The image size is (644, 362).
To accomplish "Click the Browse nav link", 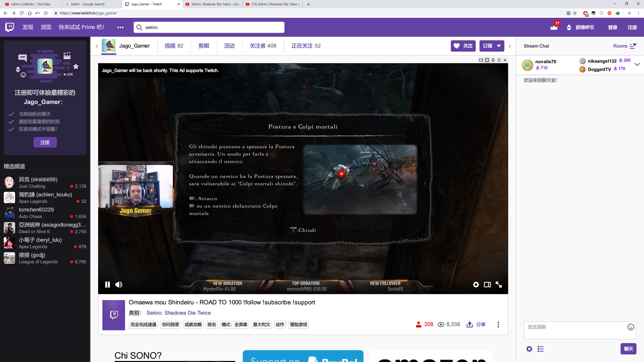I will (x=46, y=27).
